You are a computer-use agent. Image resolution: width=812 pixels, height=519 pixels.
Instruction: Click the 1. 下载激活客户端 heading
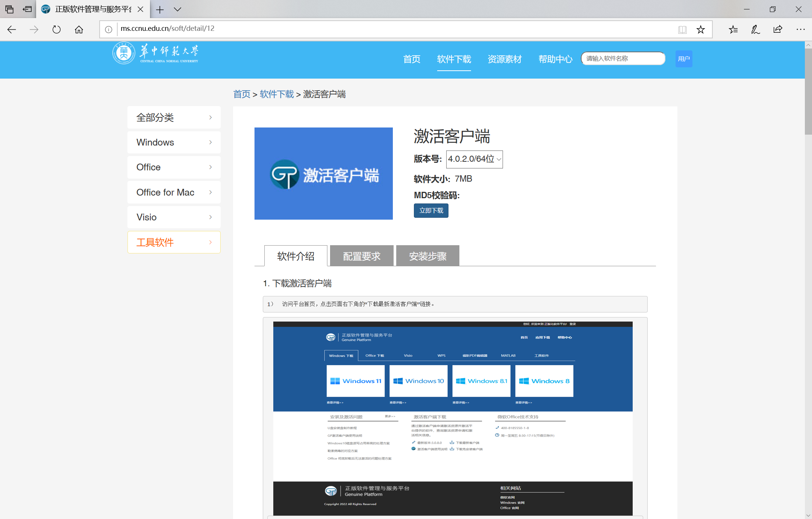point(297,284)
